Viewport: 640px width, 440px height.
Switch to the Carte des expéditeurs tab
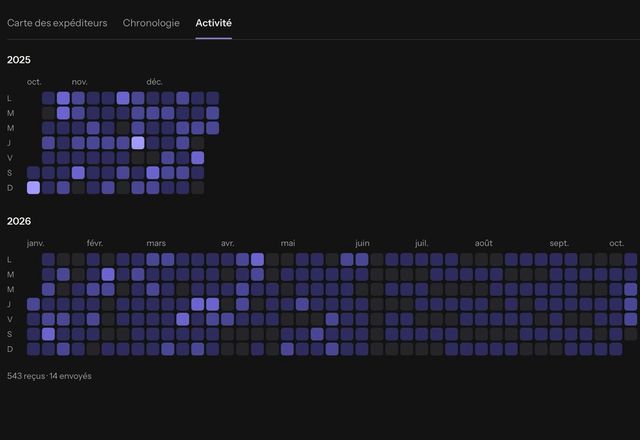57,23
